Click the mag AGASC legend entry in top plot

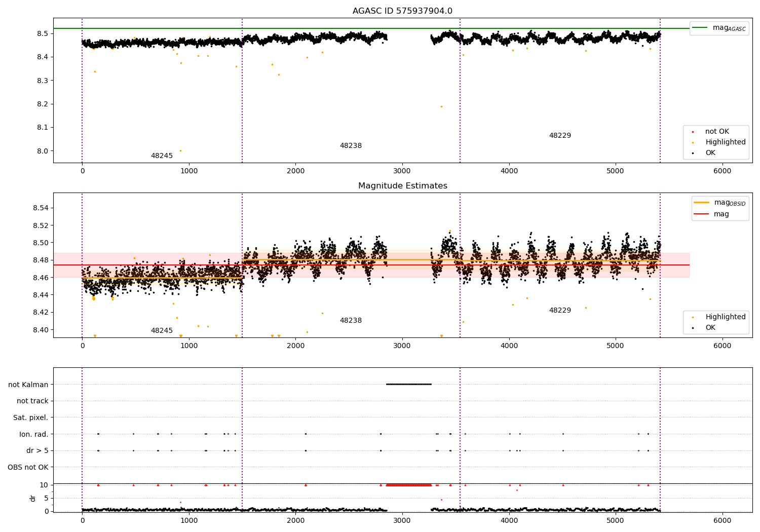point(719,28)
